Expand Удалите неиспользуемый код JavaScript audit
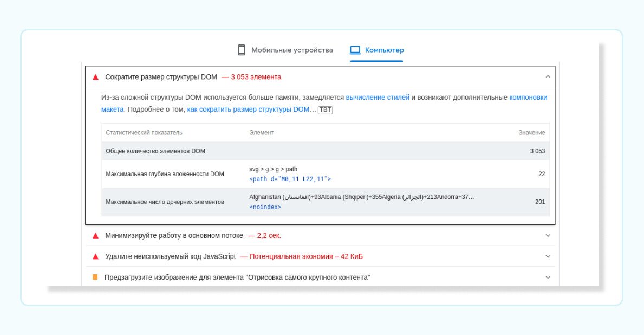The width and height of the screenshot is (644, 335). coord(548,256)
